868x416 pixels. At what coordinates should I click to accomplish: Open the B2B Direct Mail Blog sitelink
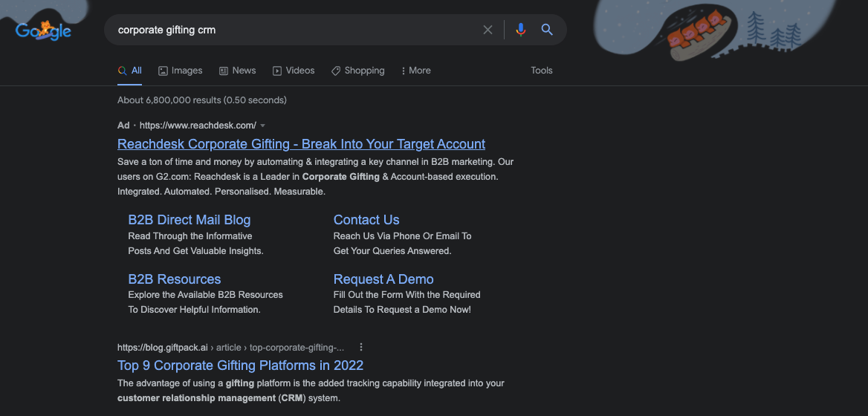pos(190,220)
